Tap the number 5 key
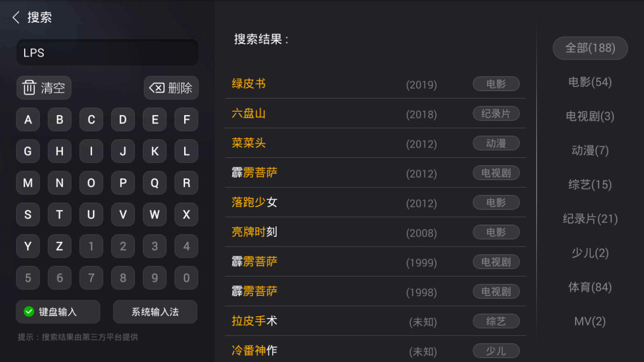 click(x=28, y=278)
